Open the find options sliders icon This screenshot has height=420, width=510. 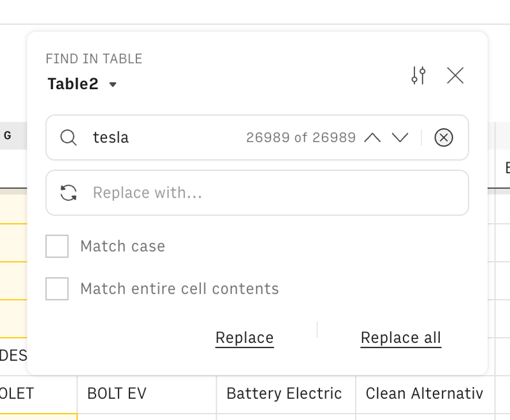419,75
